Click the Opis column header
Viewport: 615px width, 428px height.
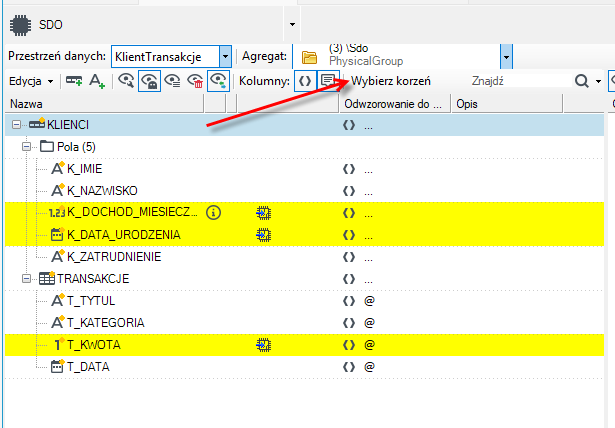click(507, 104)
